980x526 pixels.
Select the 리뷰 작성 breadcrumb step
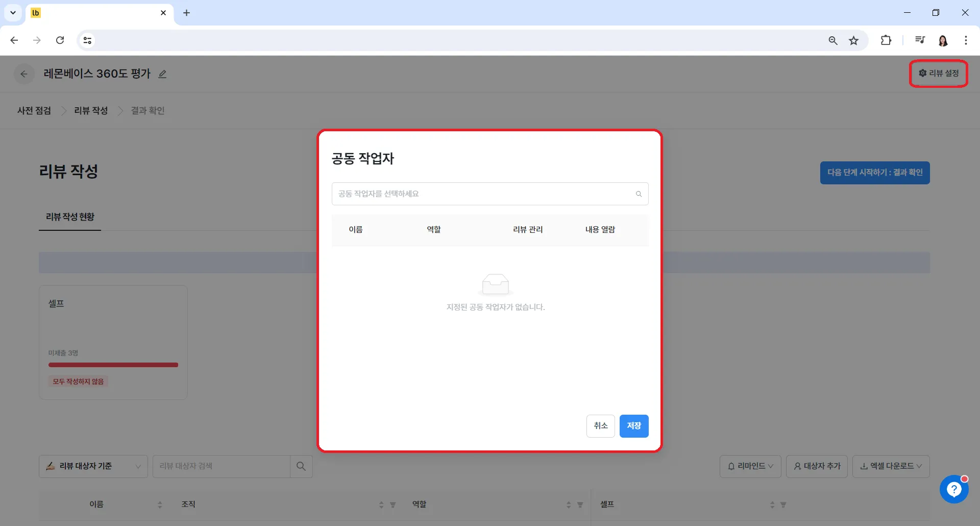pyautogui.click(x=91, y=111)
